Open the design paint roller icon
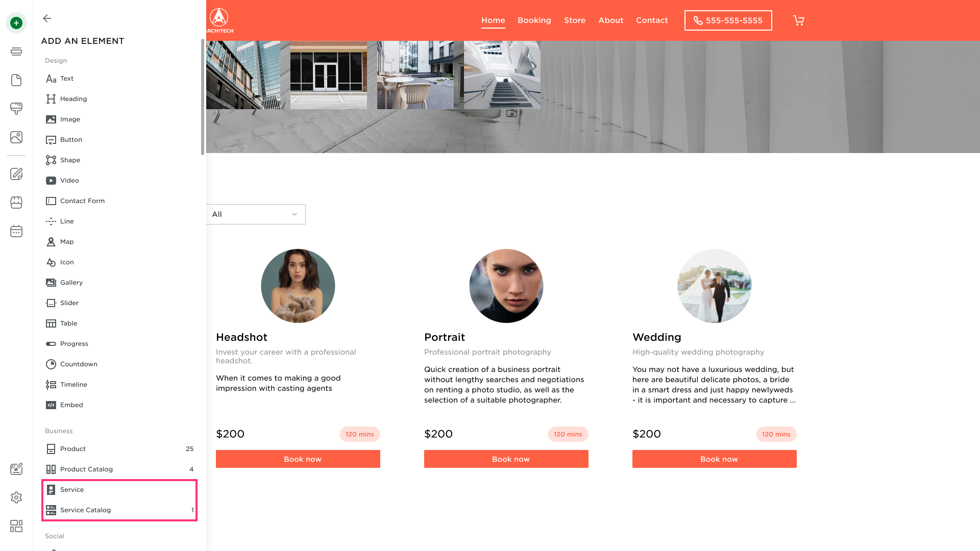 click(x=16, y=109)
